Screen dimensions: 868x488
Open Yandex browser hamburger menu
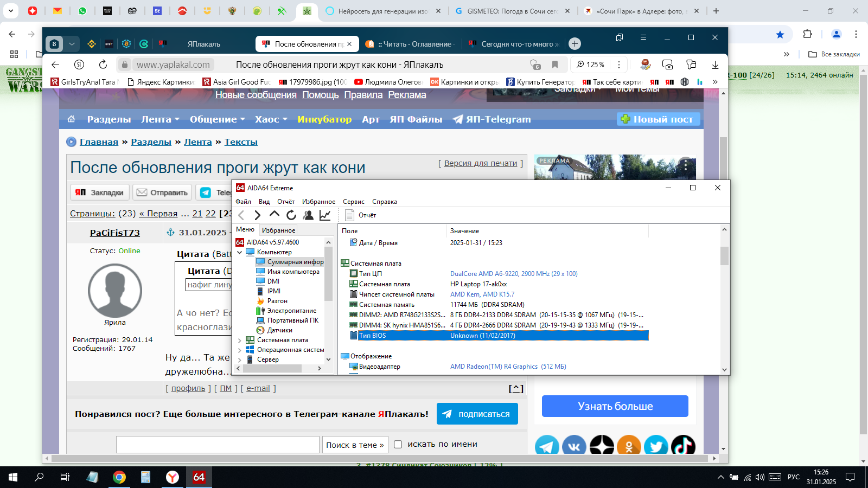click(643, 37)
